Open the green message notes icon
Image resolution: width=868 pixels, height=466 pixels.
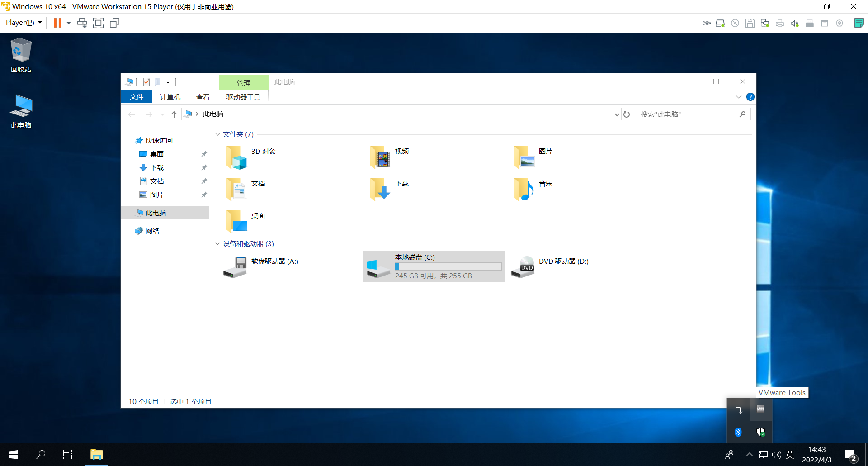[859, 23]
